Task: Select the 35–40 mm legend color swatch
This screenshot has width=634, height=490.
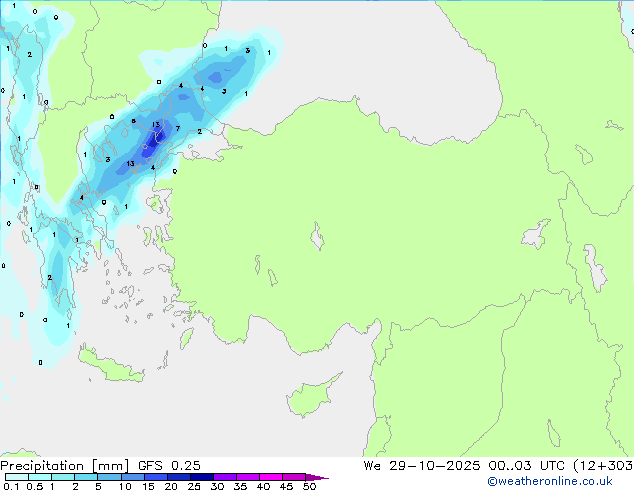Action: (x=248, y=477)
